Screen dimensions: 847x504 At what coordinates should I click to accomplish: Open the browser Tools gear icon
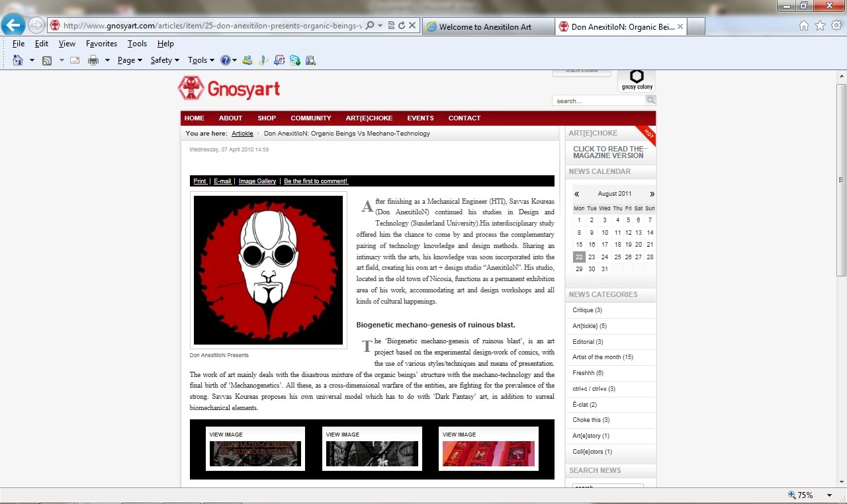(836, 26)
